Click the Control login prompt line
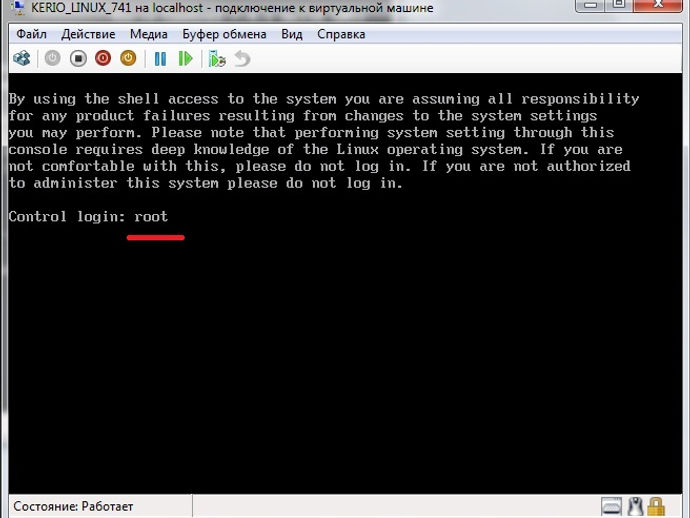 88,217
